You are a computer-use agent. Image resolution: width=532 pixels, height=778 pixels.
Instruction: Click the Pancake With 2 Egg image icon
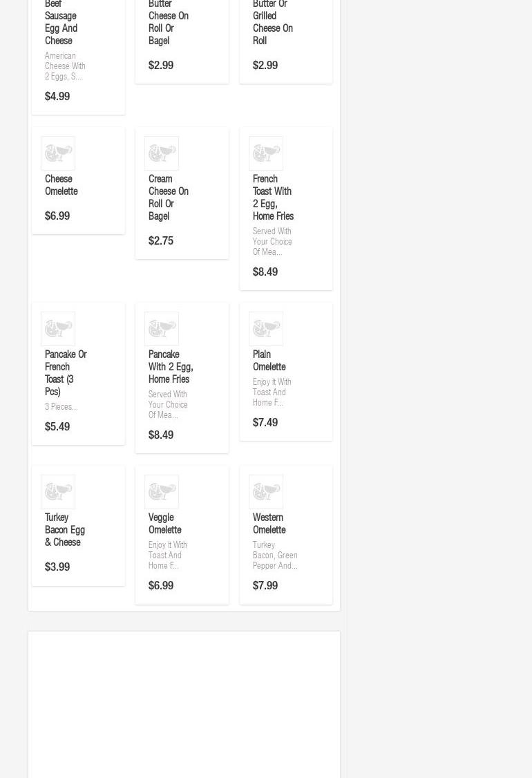(x=162, y=329)
